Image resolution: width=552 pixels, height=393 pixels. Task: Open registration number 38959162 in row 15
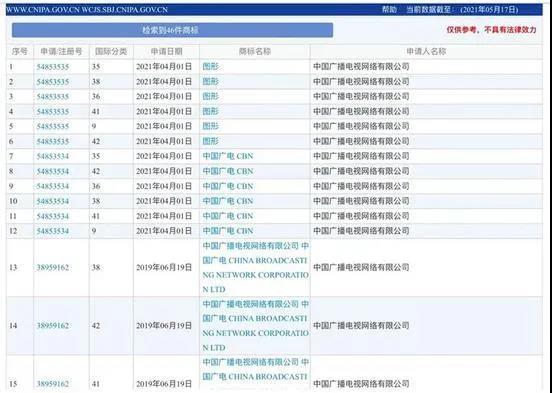(53, 384)
